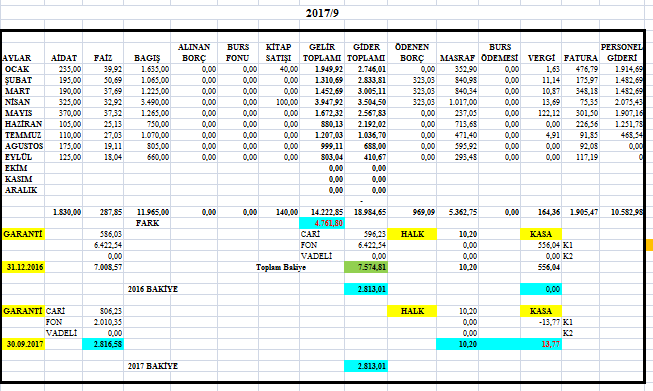Select the lower yellow KASA cell
The width and height of the screenshot is (653, 391).
(541, 311)
